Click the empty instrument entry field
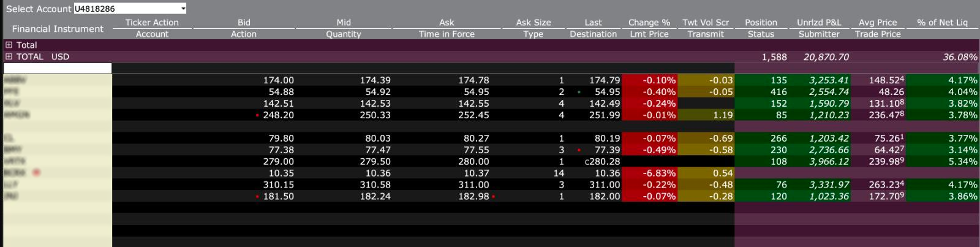This screenshot has height=247, width=980. pos(58,68)
